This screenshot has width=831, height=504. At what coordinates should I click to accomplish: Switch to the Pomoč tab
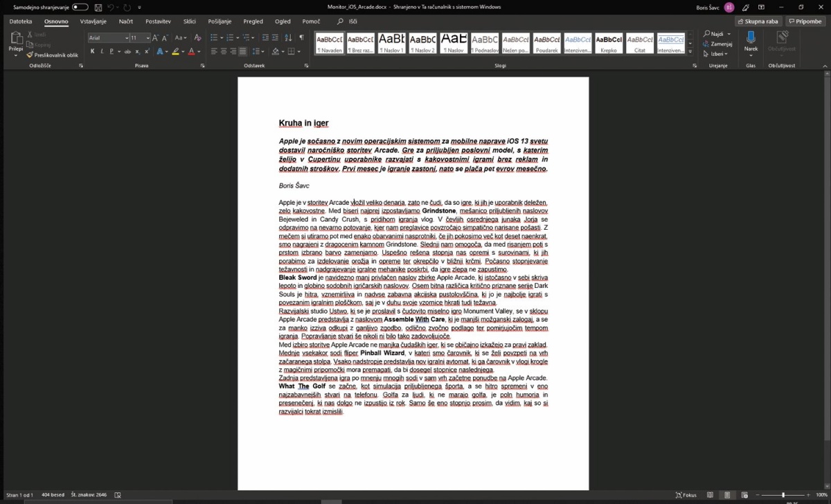(311, 21)
